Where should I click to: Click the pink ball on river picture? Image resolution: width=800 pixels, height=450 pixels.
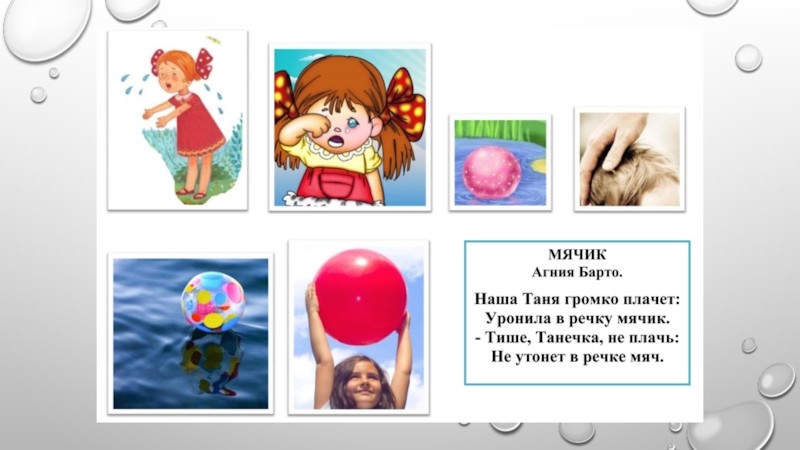[500, 163]
